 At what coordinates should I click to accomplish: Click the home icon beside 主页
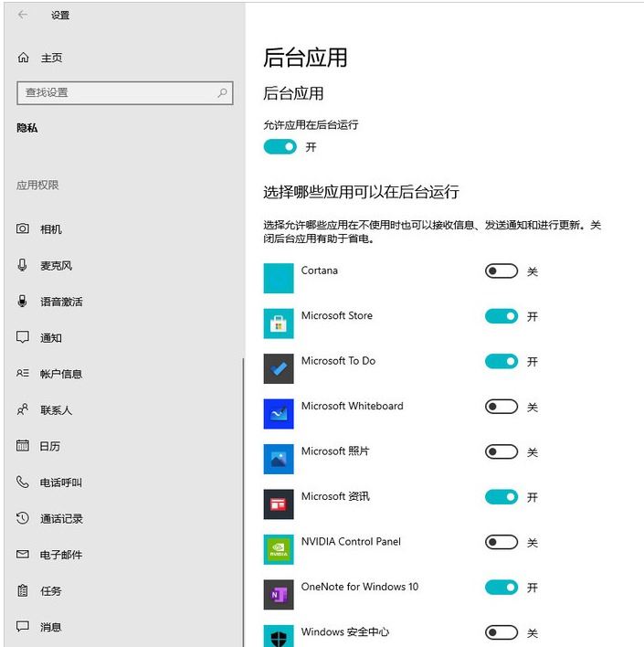[23, 58]
